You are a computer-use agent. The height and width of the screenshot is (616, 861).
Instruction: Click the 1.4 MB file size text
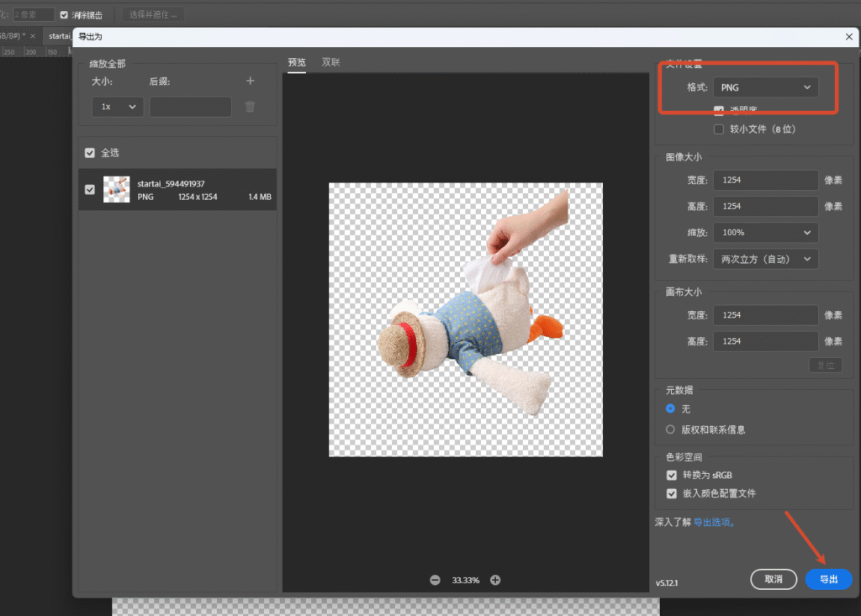(x=260, y=197)
